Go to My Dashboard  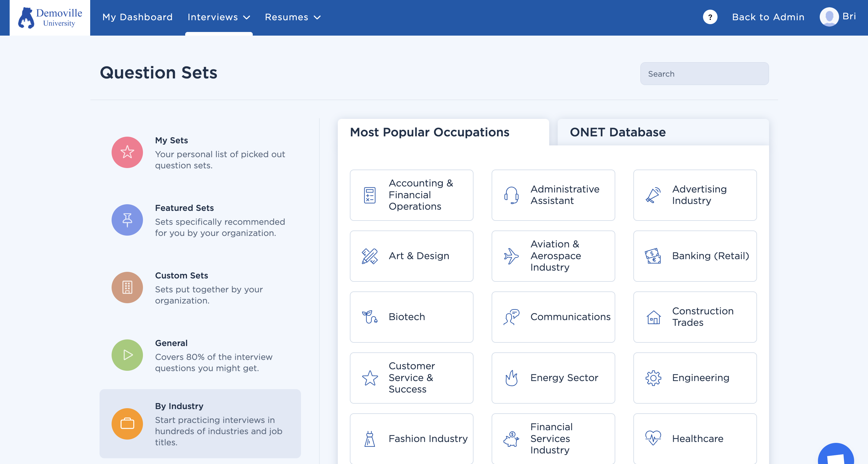tap(138, 17)
